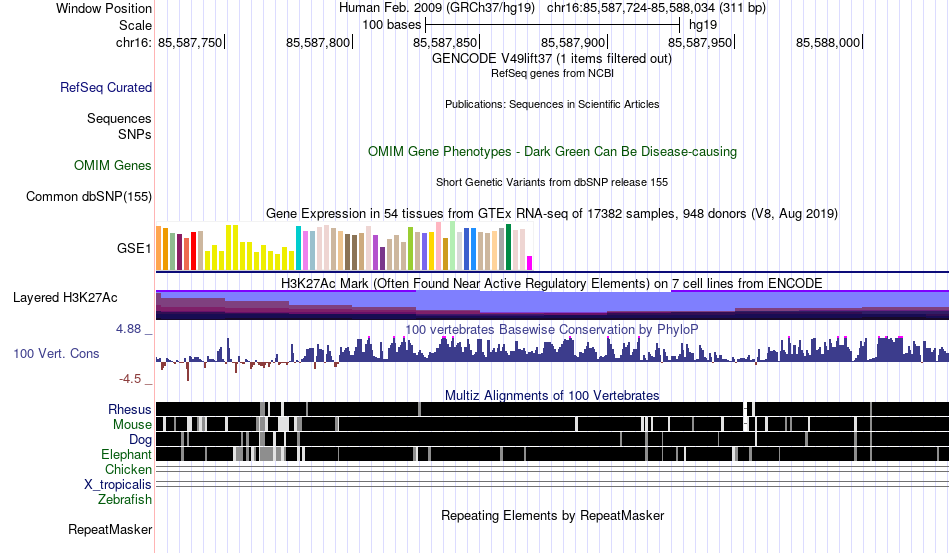
Task: Click the magenta last bar in GTEx chart
Action: 530,263
